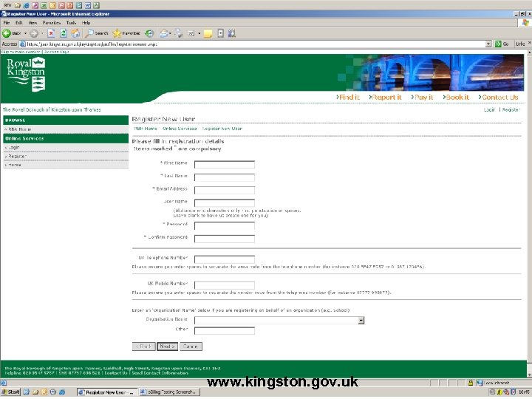Click Online Services breadcrumb link
The width and height of the screenshot is (532, 399).
tap(180, 129)
